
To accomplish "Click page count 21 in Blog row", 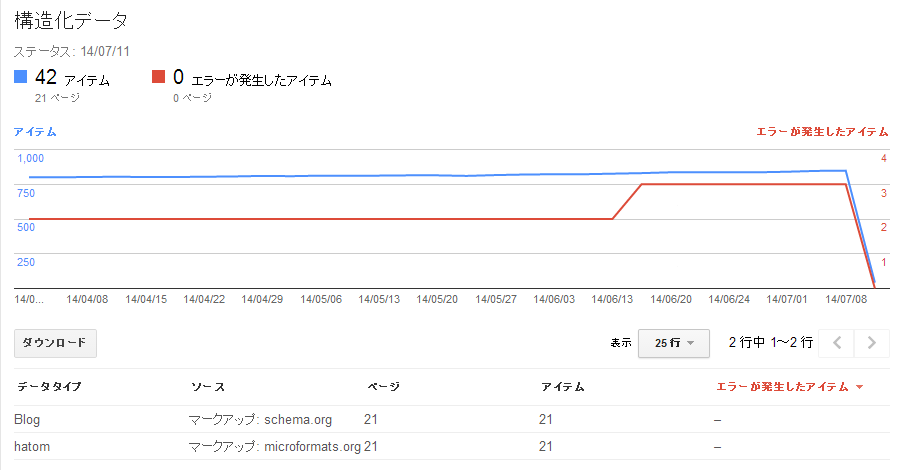I will click(x=371, y=419).
